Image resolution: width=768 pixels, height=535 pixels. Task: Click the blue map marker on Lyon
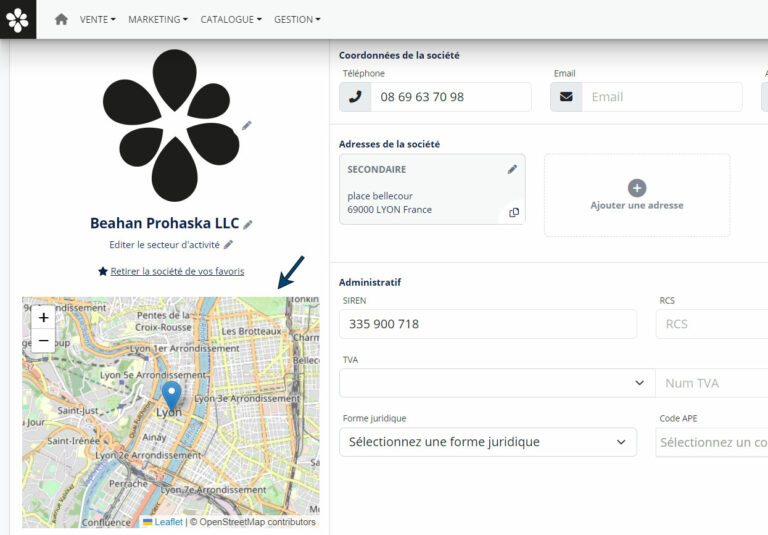171,395
